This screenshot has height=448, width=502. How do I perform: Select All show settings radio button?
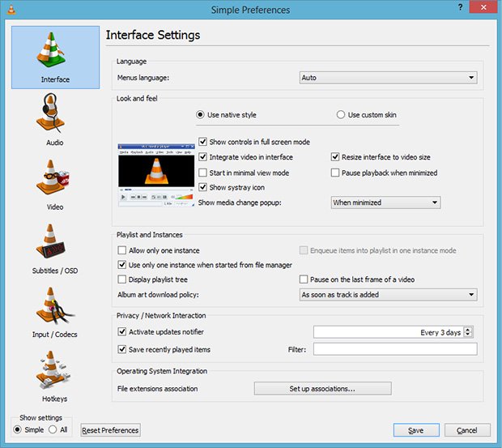53,429
